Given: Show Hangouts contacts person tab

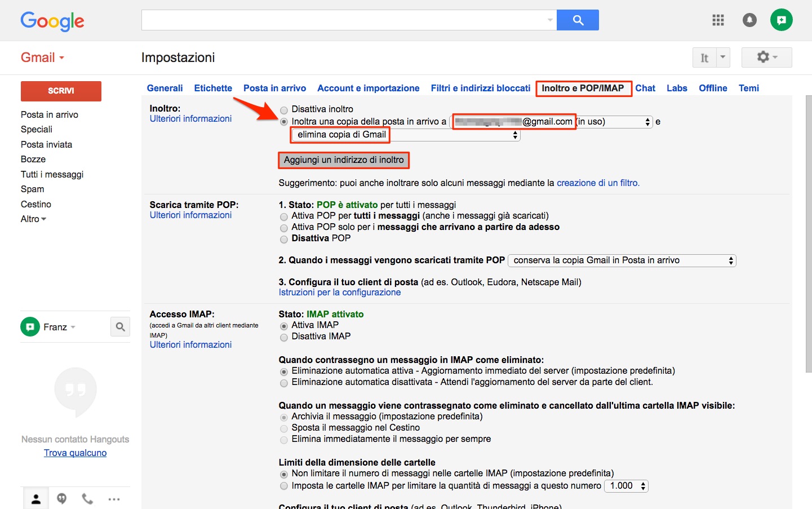Looking at the screenshot, I should (x=36, y=499).
